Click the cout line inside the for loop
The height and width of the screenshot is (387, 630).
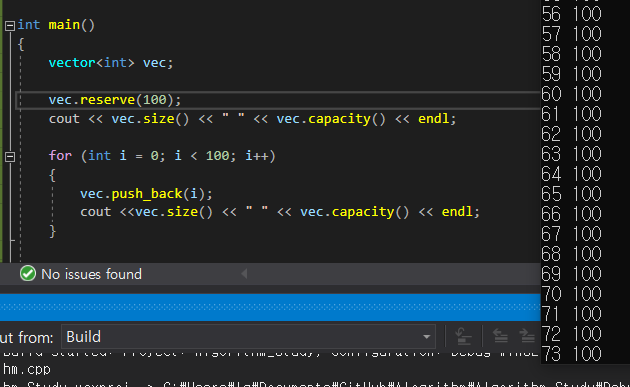[280, 212]
